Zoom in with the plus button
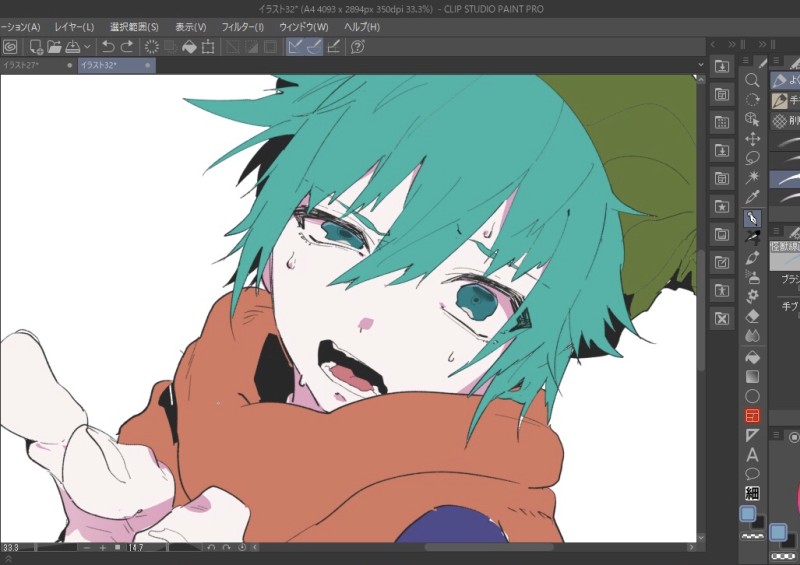The width and height of the screenshot is (800, 565). [x=103, y=548]
